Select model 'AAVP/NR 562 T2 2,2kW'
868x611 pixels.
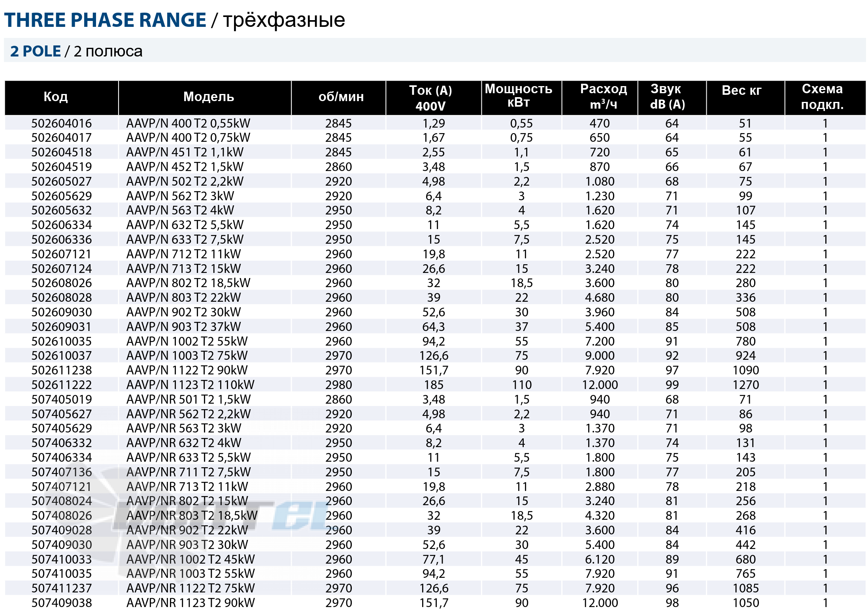(x=189, y=414)
